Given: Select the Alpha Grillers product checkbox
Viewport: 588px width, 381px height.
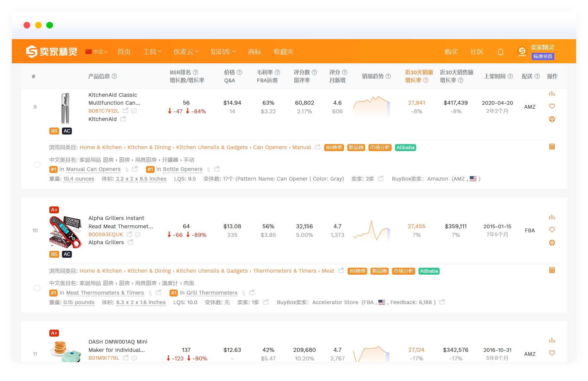Looking at the screenshot, I should [x=37, y=288].
